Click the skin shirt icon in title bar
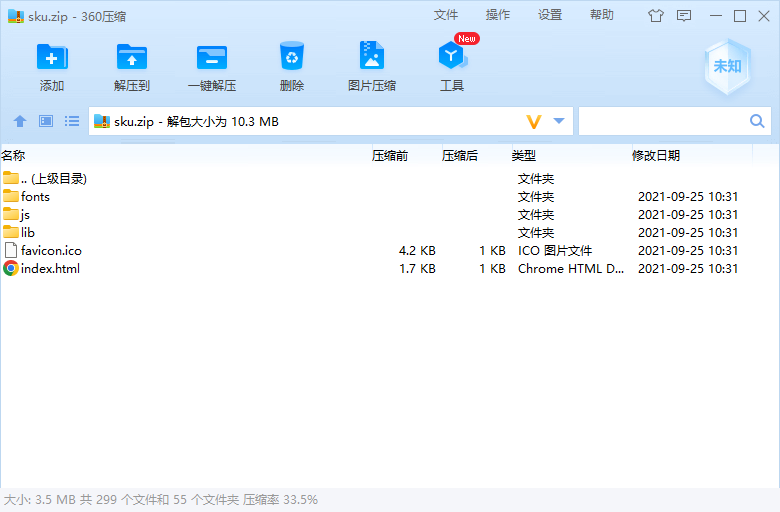Image resolution: width=780 pixels, height=512 pixels. tap(656, 15)
